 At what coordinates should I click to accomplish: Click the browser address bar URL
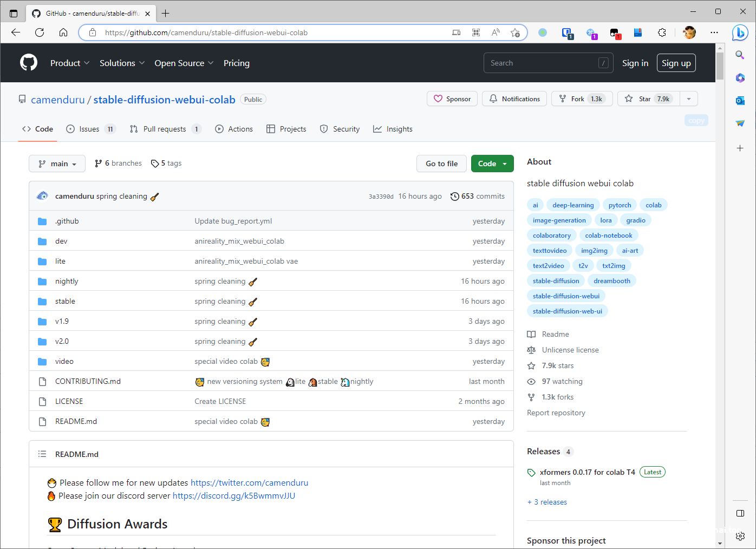click(206, 32)
